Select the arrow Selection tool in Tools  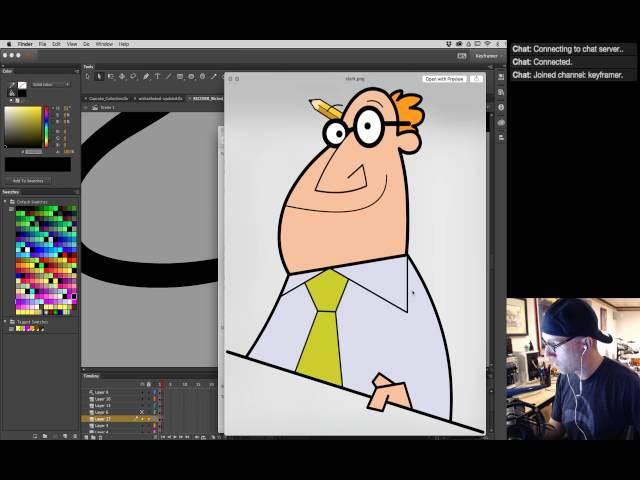(x=87, y=76)
